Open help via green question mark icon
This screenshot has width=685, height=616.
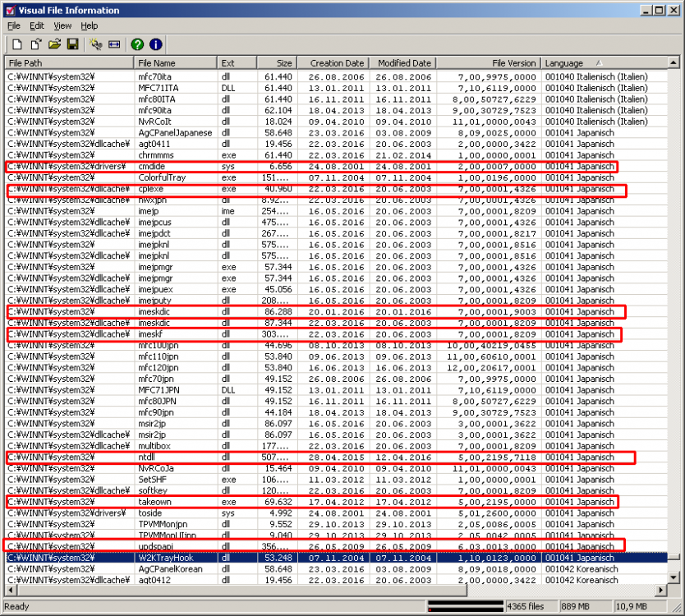coord(137,44)
